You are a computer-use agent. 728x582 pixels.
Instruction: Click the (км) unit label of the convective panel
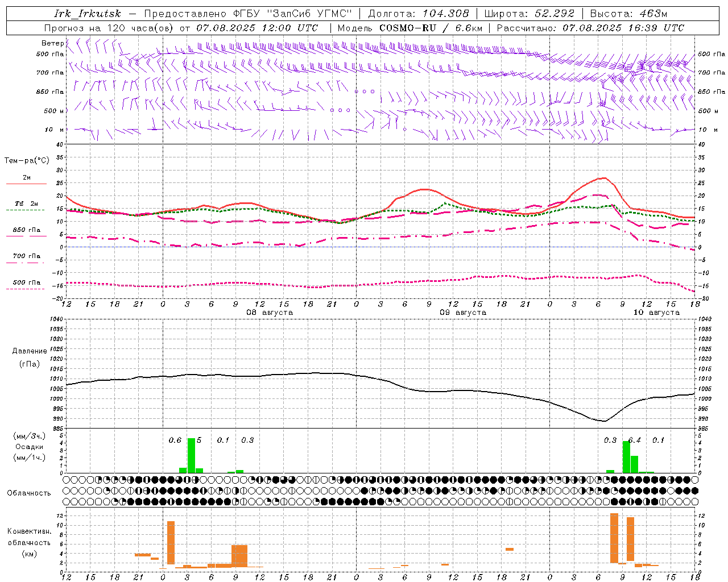[29, 554]
